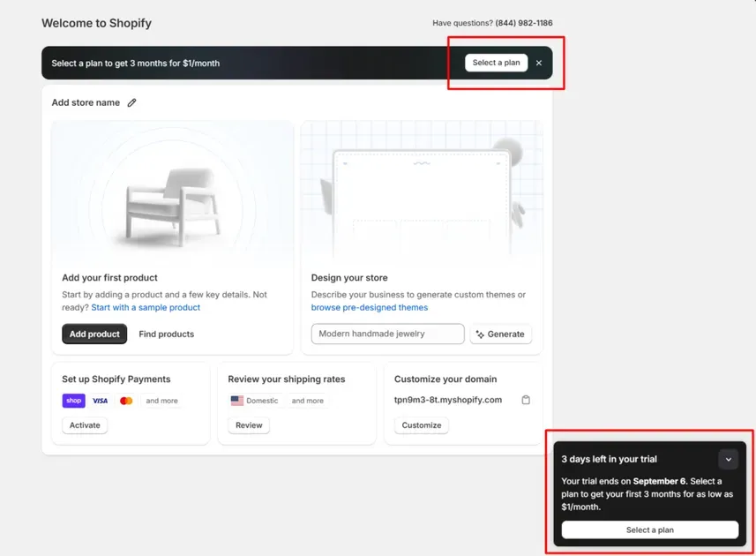Click the Visa card icon
Screen dimensions: 756x556
click(x=101, y=401)
